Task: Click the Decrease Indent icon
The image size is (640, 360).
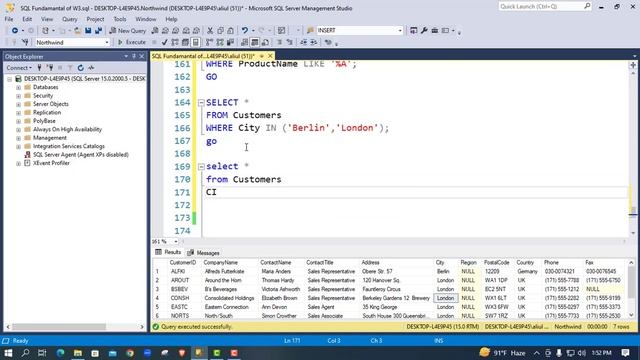Action: (303, 42)
